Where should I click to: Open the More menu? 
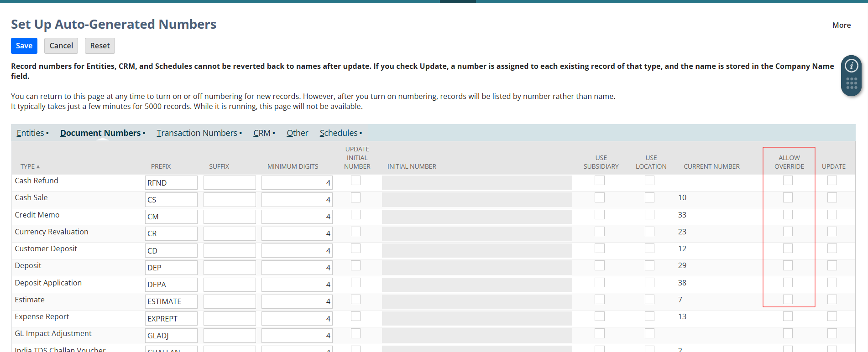coord(841,25)
